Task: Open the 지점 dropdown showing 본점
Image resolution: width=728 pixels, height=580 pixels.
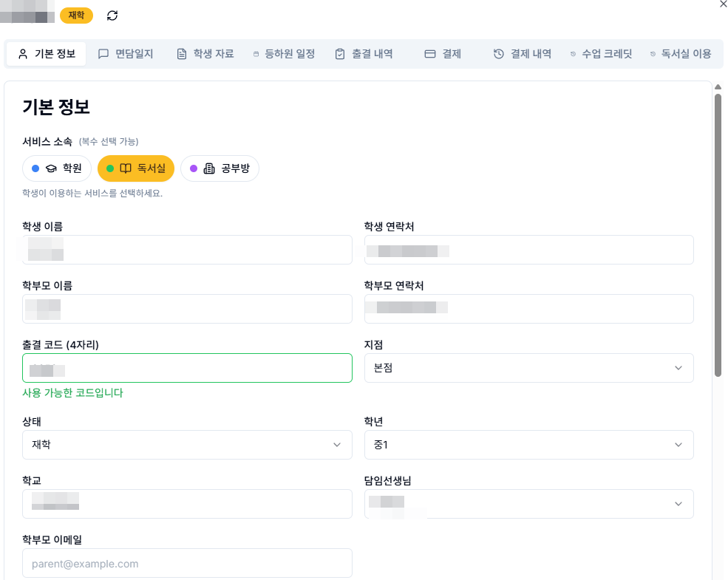Action: [x=528, y=367]
